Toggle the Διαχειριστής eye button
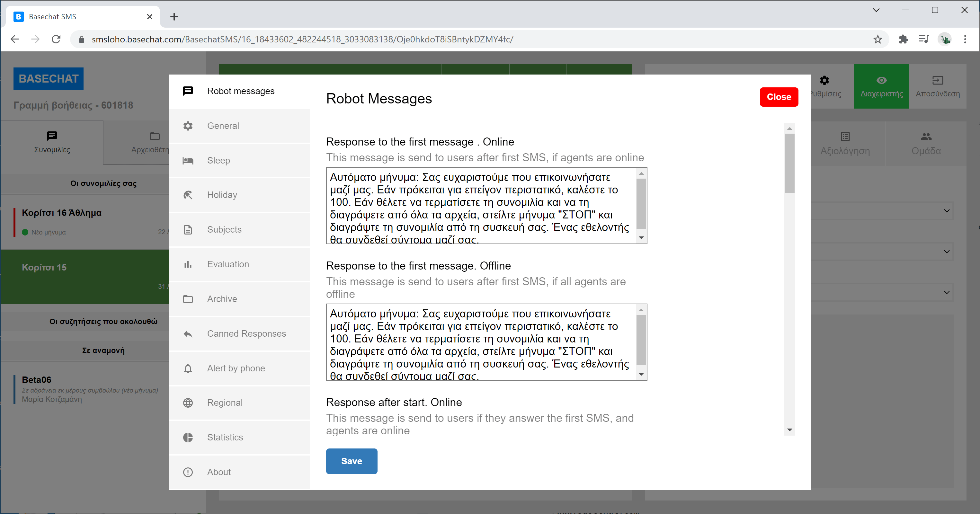980x514 pixels. tap(881, 86)
